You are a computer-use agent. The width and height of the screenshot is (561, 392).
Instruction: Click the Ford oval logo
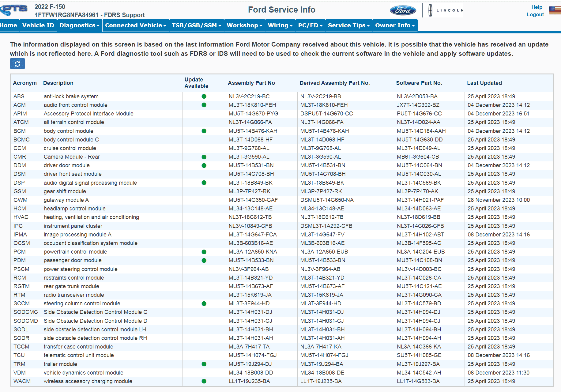coord(403,10)
